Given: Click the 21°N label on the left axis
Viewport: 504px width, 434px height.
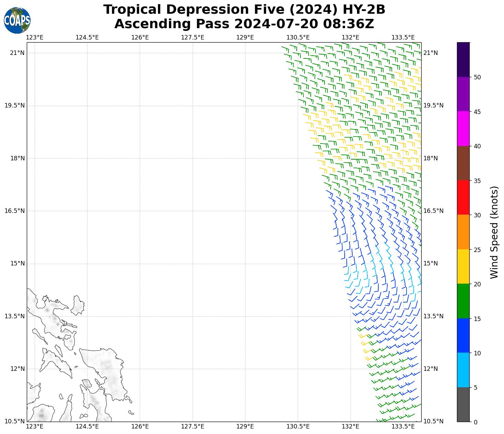Looking at the screenshot, I should [x=17, y=53].
